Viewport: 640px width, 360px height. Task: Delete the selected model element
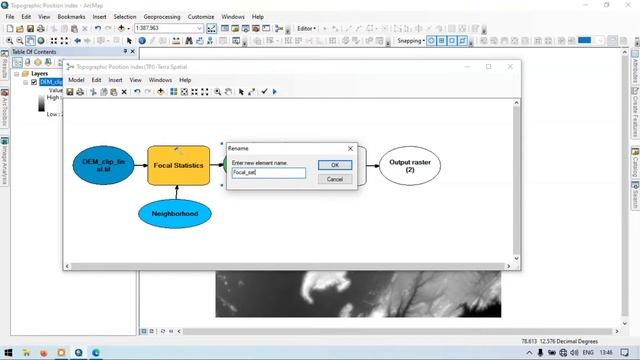pyautogui.click(x=124, y=92)
